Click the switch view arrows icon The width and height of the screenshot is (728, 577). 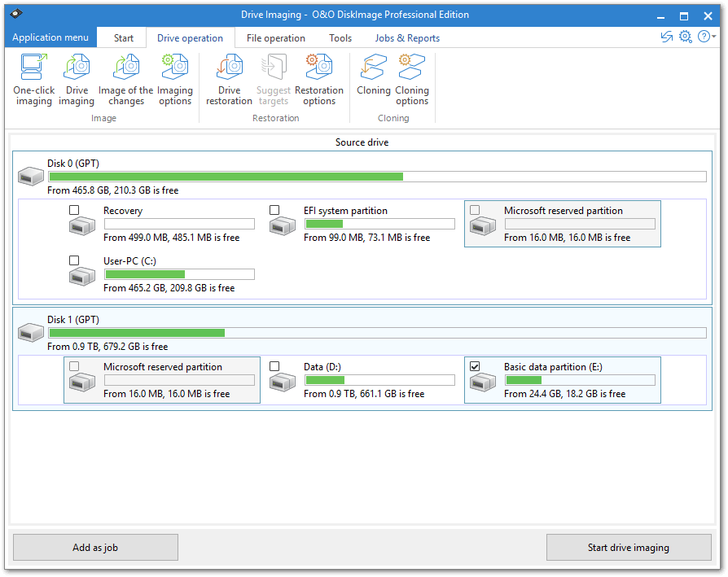[x=667, y=37]
